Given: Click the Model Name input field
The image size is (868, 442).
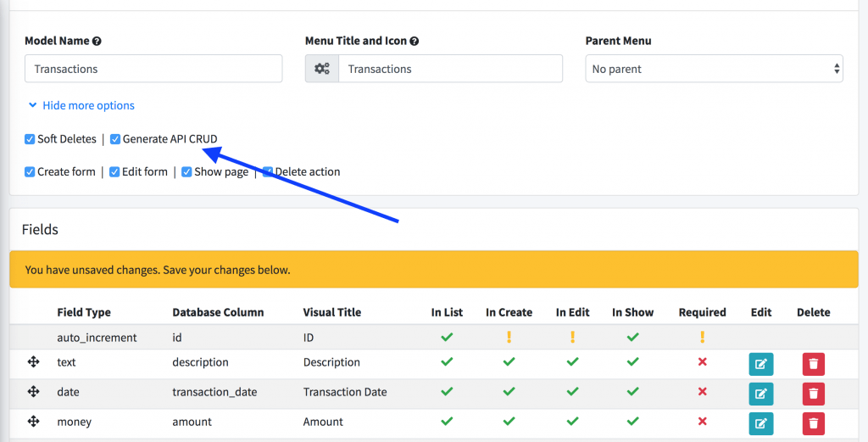Looking at the screenshot, I should [153, 69].
